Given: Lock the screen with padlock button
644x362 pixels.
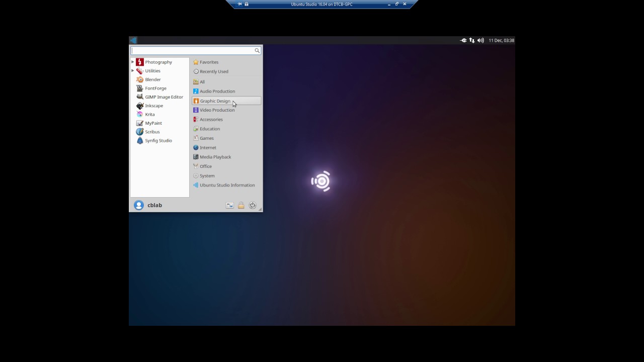Looking at the screenshot, I should click(x=241, y=205).
